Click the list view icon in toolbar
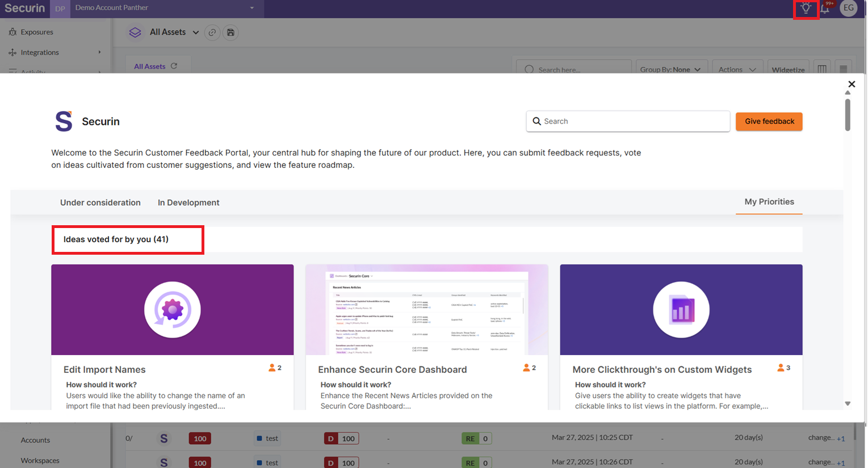 (844, 69)
